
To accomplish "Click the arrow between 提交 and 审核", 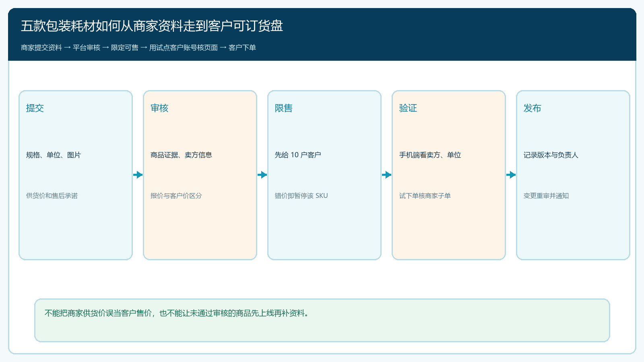I will tap(138, 175).
